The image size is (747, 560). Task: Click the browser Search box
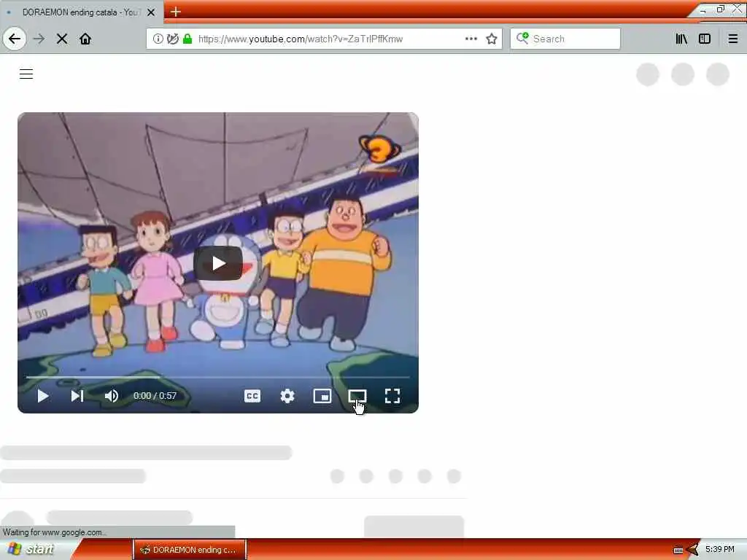(x=565, y=39)
